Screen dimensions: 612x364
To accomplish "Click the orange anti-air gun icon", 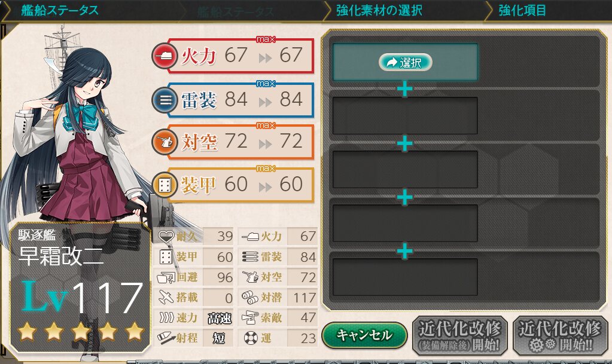I will [x=164, y=142].
